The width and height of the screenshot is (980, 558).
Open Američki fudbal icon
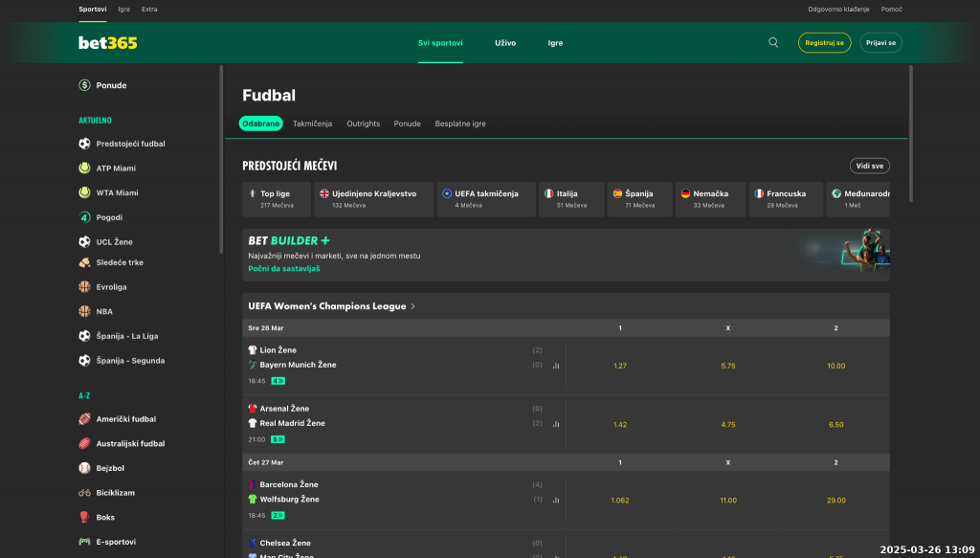click(x=84, y=419)
